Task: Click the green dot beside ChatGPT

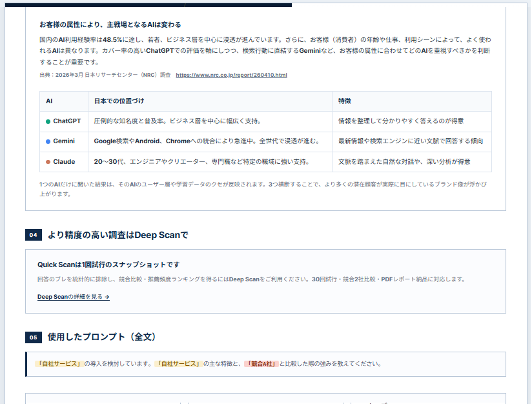Action: (x=48, y=121)
